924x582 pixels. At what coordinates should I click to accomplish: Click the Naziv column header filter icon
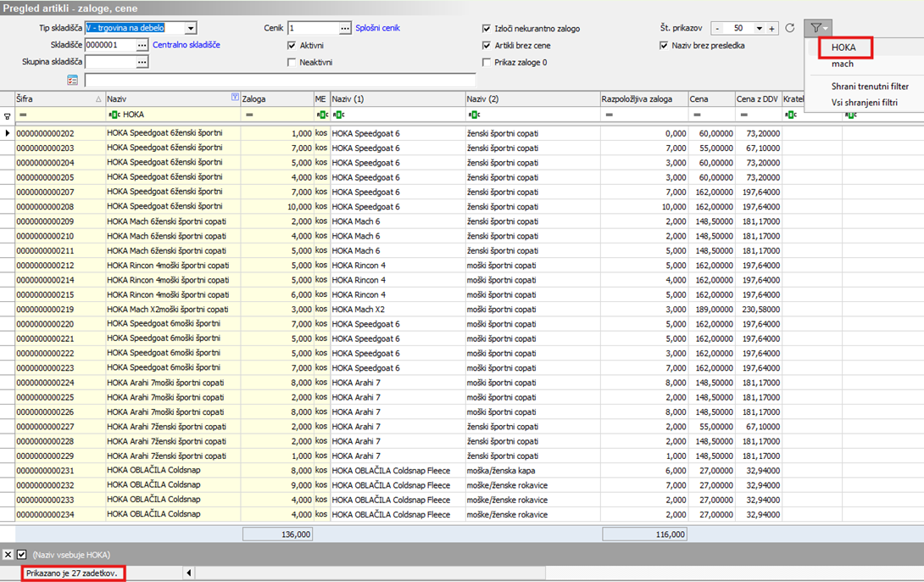pos(235,98)
